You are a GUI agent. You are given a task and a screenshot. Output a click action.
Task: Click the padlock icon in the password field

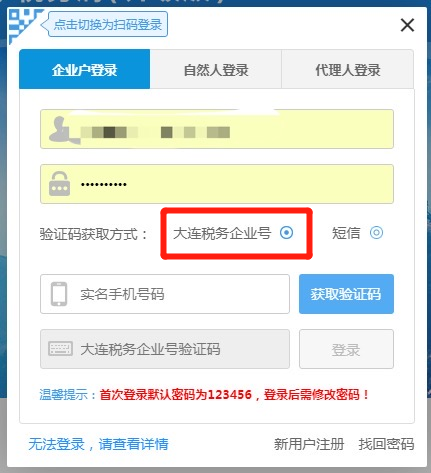click(x=59, y=184)
